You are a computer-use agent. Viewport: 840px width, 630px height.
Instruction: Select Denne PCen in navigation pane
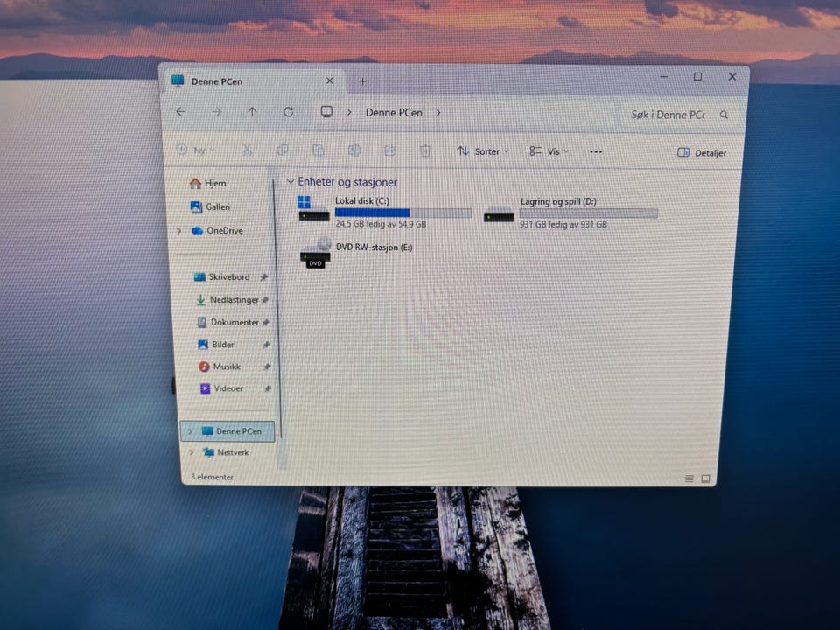[x=227, y=431]
